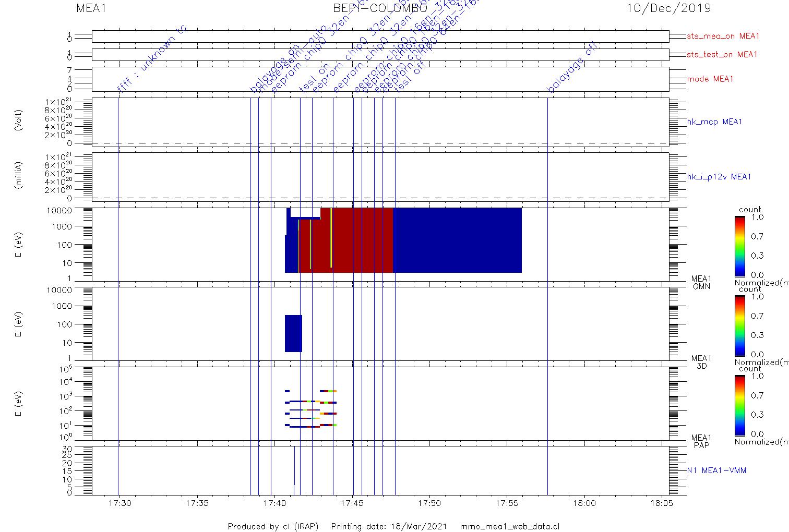Click the BEPI-COLOMBO plot title
Screen dimensions: 789x532
tap(380, 8)
